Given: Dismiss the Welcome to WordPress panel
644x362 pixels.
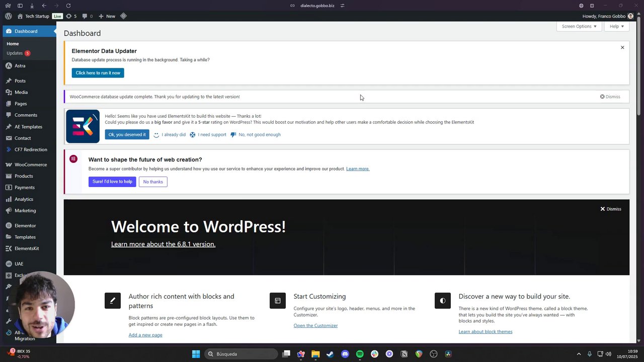Looking at the screenshot, I should click(611, 209).
